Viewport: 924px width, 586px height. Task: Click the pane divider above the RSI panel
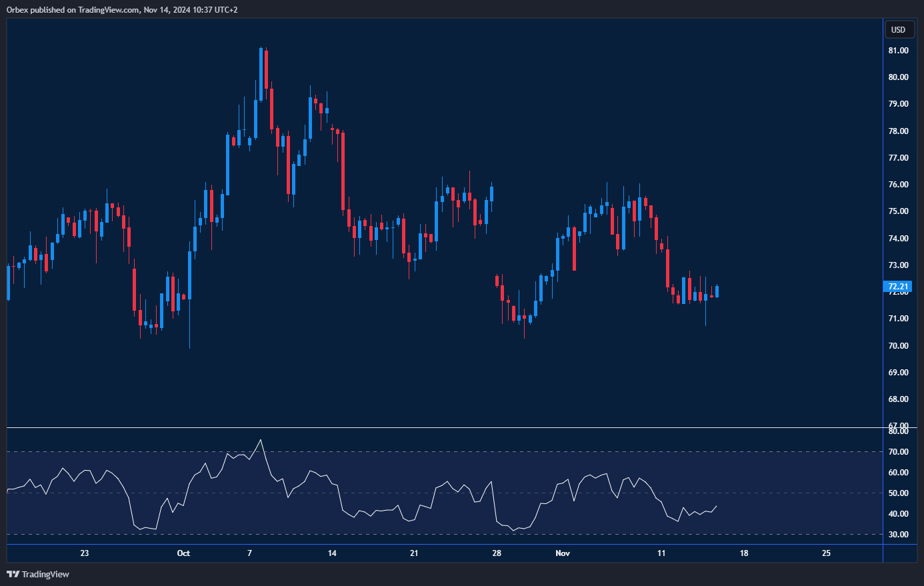440,427
